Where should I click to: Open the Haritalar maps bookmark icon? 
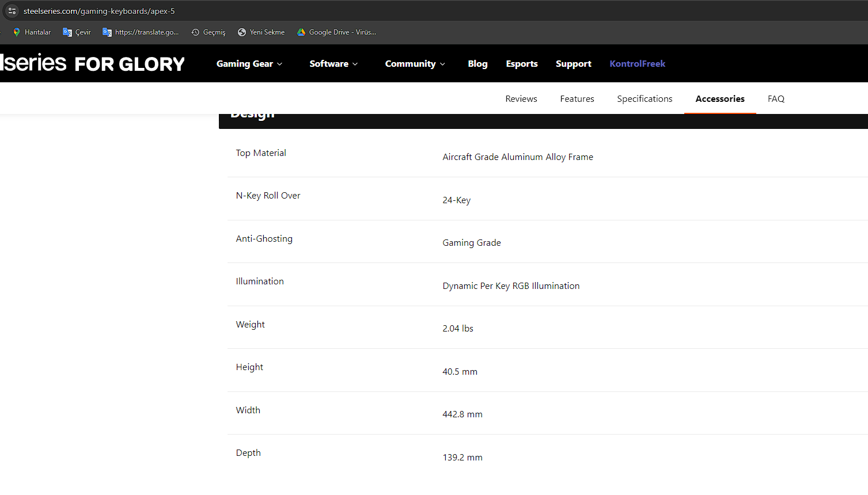click(17, 32)
